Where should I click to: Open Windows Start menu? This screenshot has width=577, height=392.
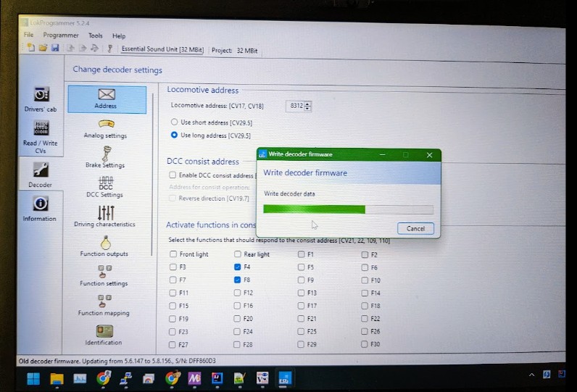[x=33, y=378]
